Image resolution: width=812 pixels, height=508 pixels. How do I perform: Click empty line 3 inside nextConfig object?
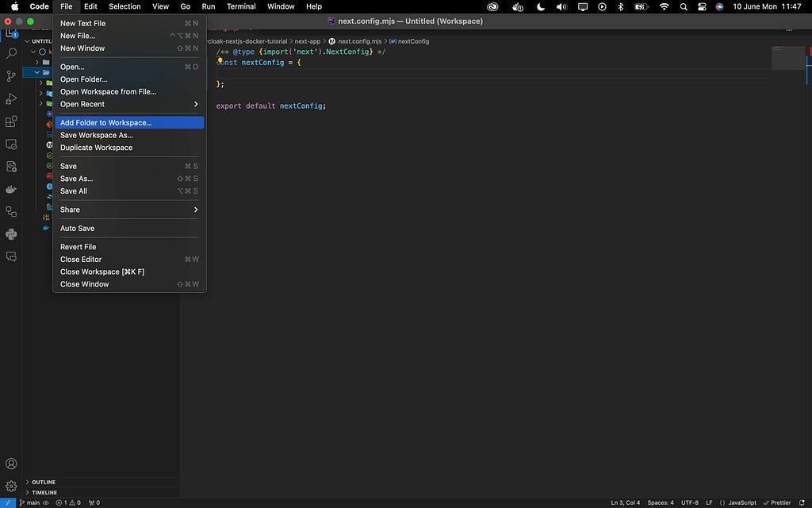pyautogui.click(x=495, y=73)
